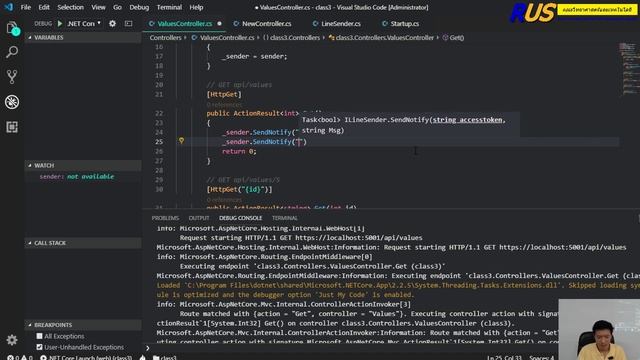Click '_sender = sender;' on line 17
Image resolution: width=640 pixels, height=360 pixels.
(x=255, y=56)
